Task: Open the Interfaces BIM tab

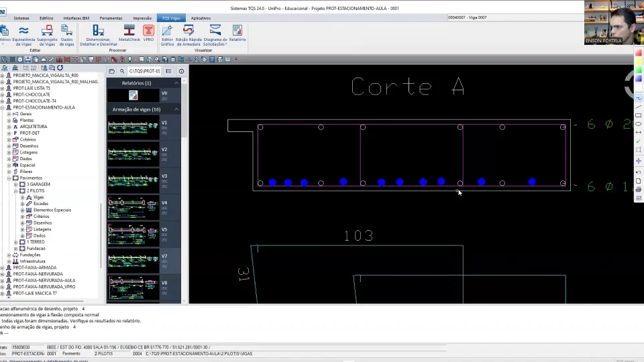Action: tap(76, 18)
